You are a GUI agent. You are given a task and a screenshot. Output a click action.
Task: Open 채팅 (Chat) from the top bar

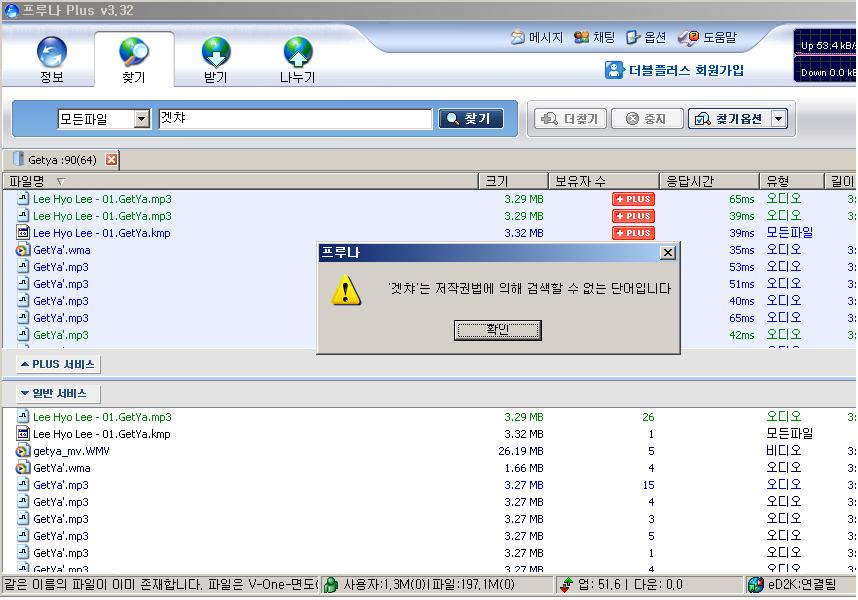(594, 37)
